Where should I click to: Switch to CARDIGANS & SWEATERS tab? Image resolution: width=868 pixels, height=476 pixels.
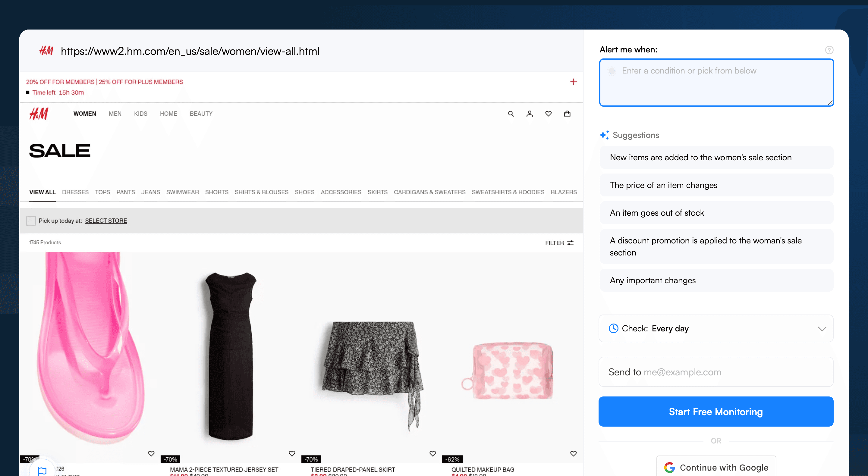pyautogui.click(x=429, y=192)
